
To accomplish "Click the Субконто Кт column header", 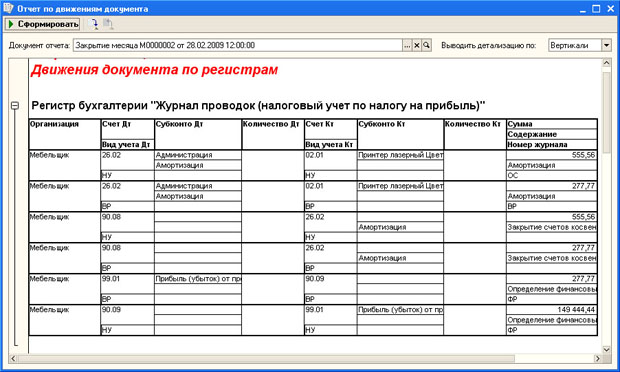I will 401,134.
